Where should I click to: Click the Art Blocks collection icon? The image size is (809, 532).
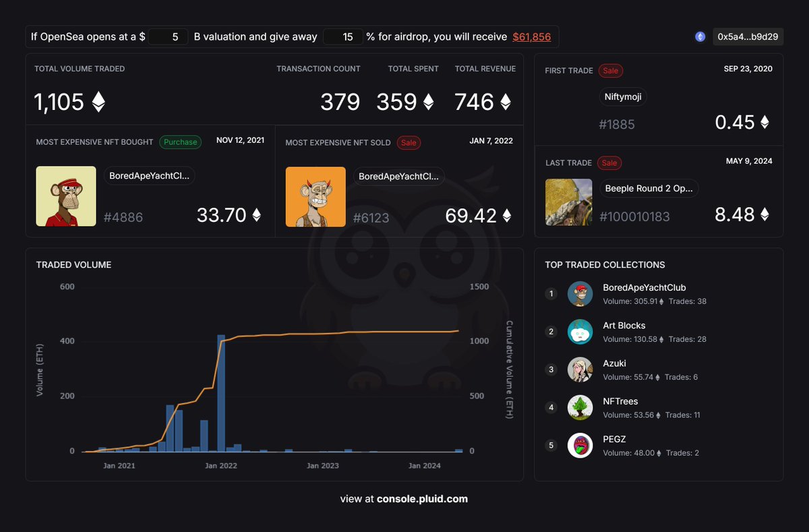580,332
